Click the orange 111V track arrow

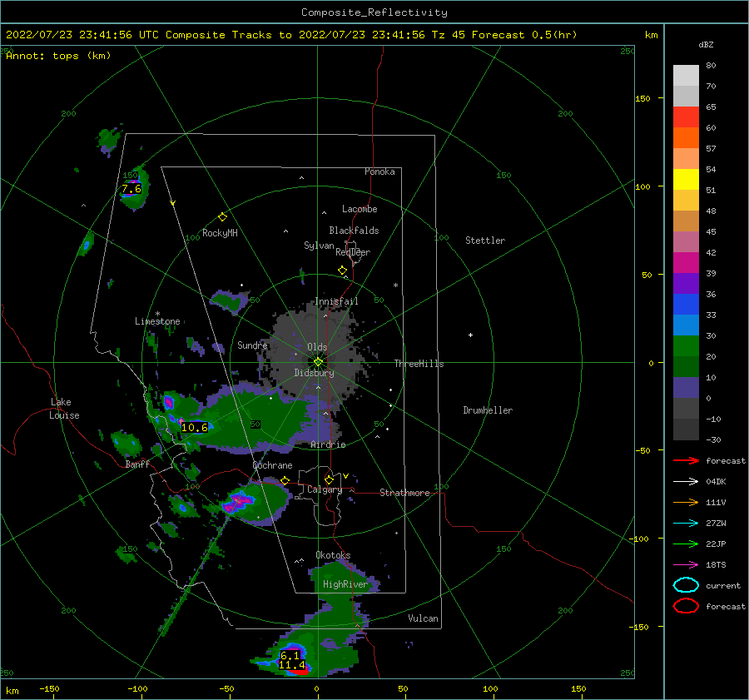(x=686, y=502)
